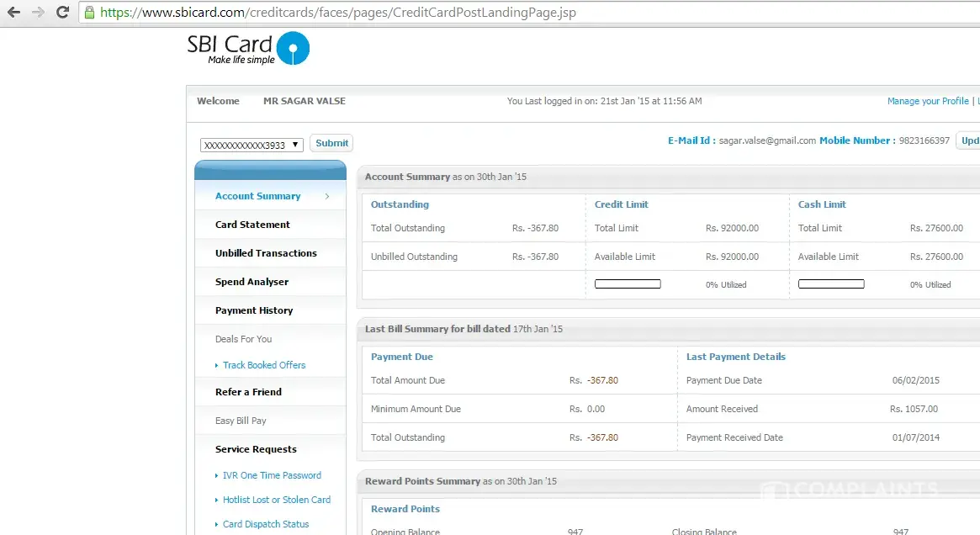
Task: Select the user name MR SAGAR VALSE
Action: [305, 101]
